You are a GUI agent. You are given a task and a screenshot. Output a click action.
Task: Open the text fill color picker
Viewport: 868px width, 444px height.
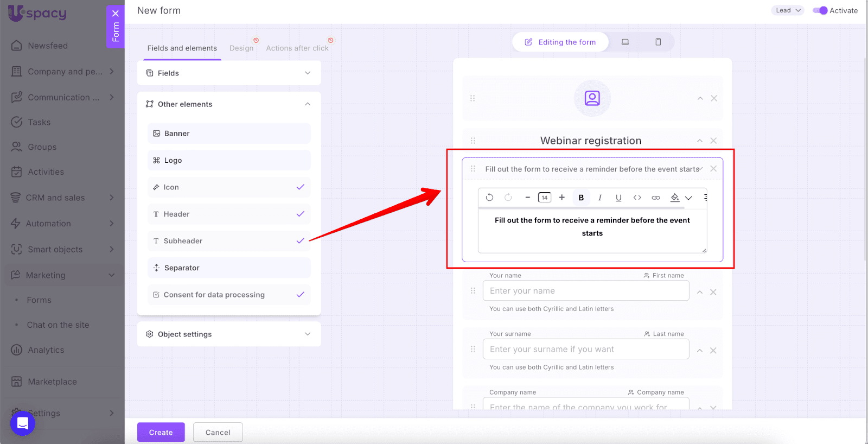point(675,198)
